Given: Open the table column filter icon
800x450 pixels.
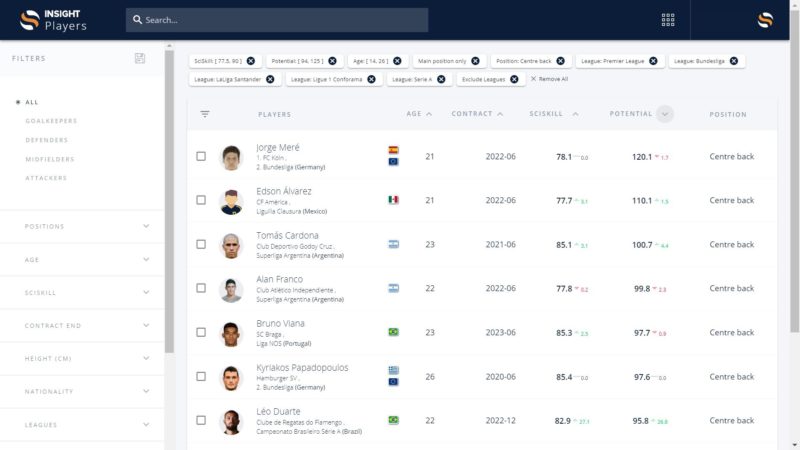Looking at the screenshot, I should click(205, 114).
